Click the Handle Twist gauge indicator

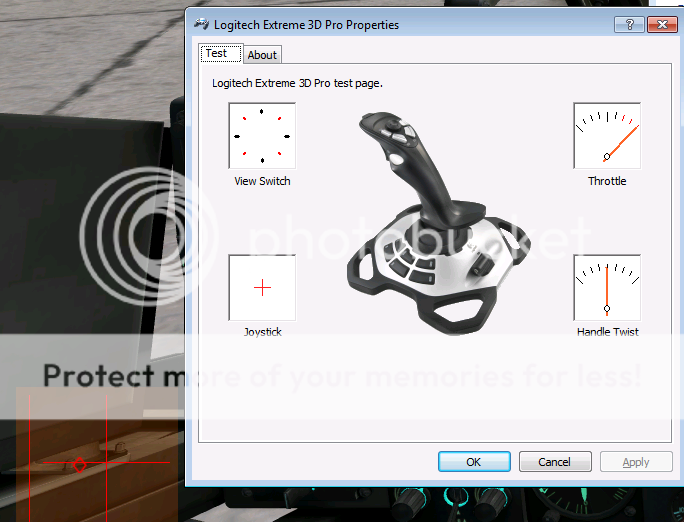coord(607,288)
